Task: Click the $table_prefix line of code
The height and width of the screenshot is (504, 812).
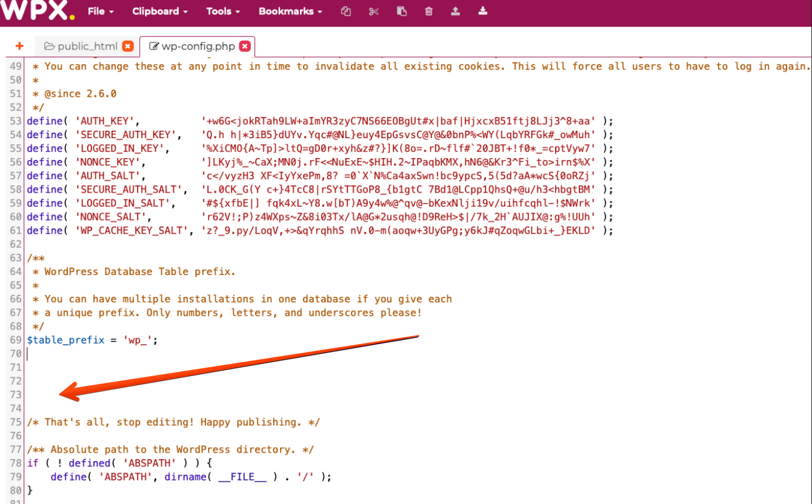Action: (x=92, y=340)
